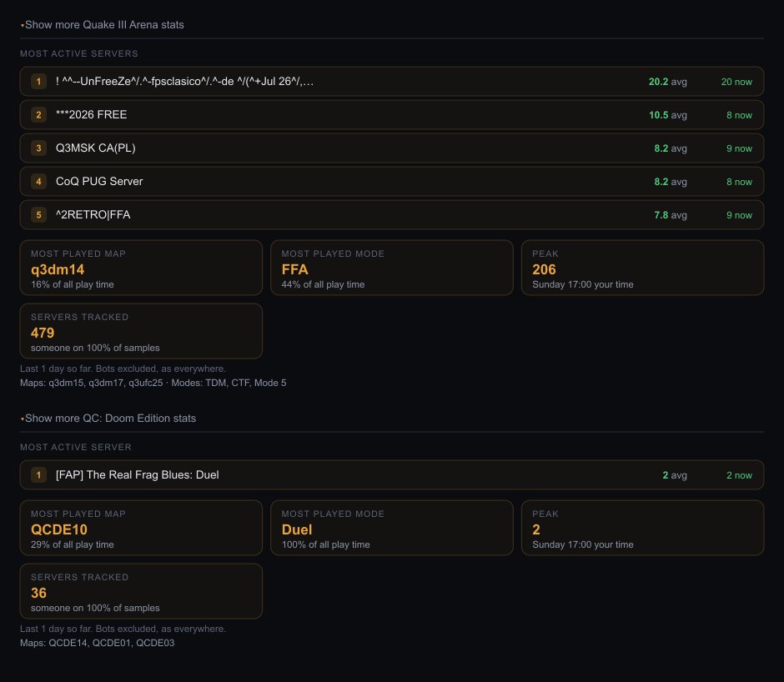The width and height of the screenshot is (784, 682).
Task: Click the rank 1 badge beside [FAP] server
Action: pyautogui.click(x=38, y=475)
